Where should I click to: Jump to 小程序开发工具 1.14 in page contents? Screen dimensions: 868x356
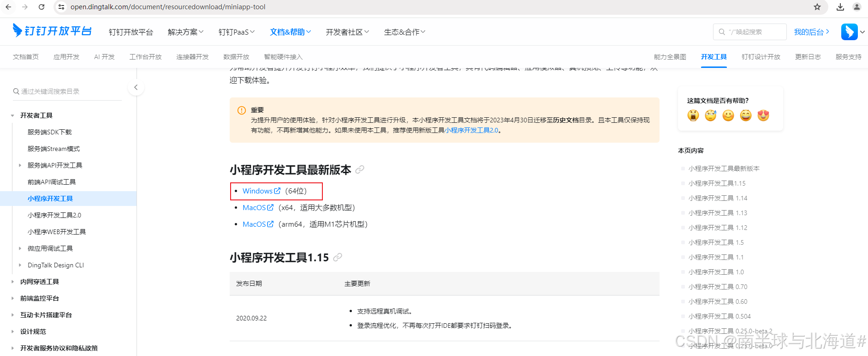click(x=718, y=198)
